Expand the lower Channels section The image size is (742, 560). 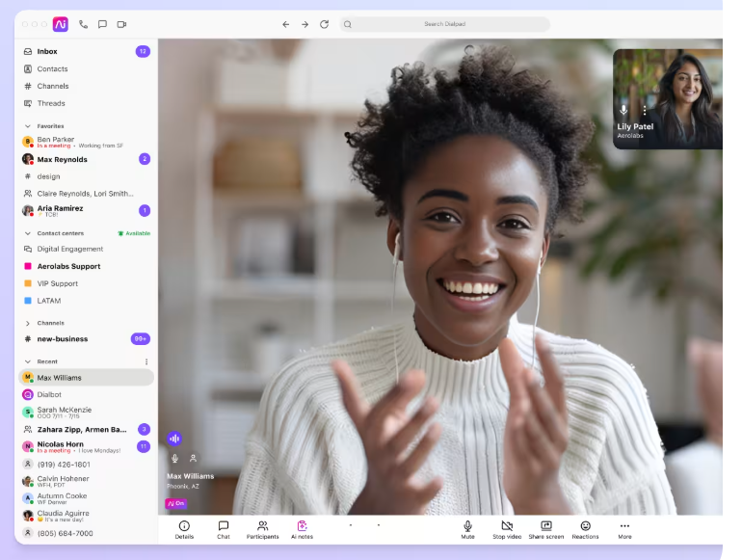(27, 323)
